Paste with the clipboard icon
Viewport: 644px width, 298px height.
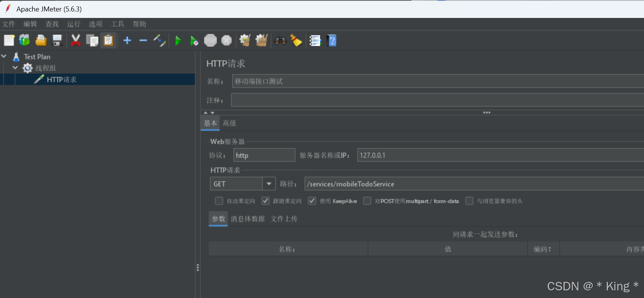pyautogui.click(x=109, y=40)
